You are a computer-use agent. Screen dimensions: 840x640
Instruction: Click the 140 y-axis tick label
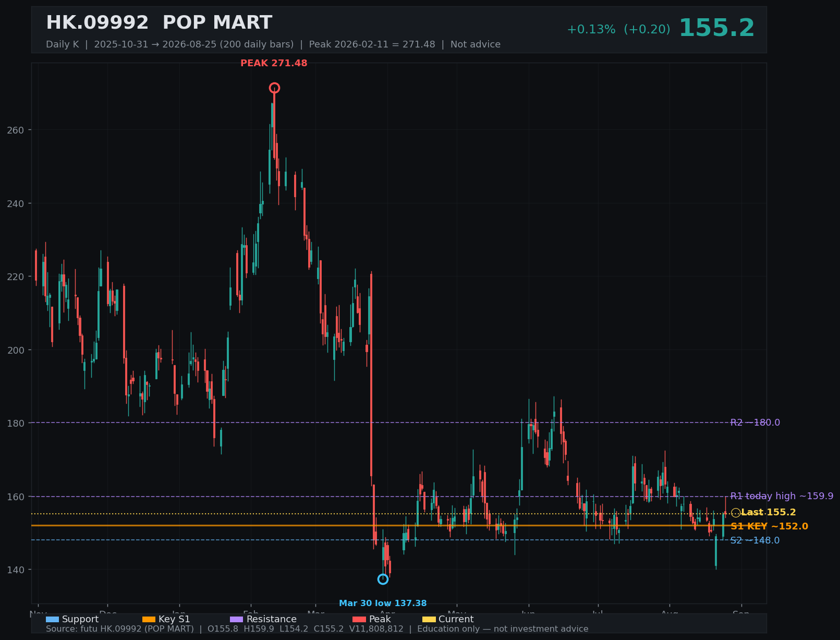point(16,570)
